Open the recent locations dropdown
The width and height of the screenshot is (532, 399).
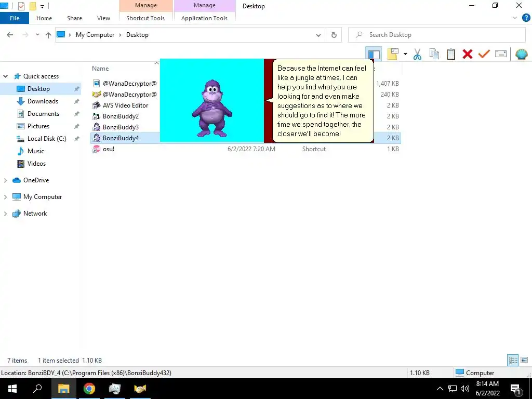point(37,35)
